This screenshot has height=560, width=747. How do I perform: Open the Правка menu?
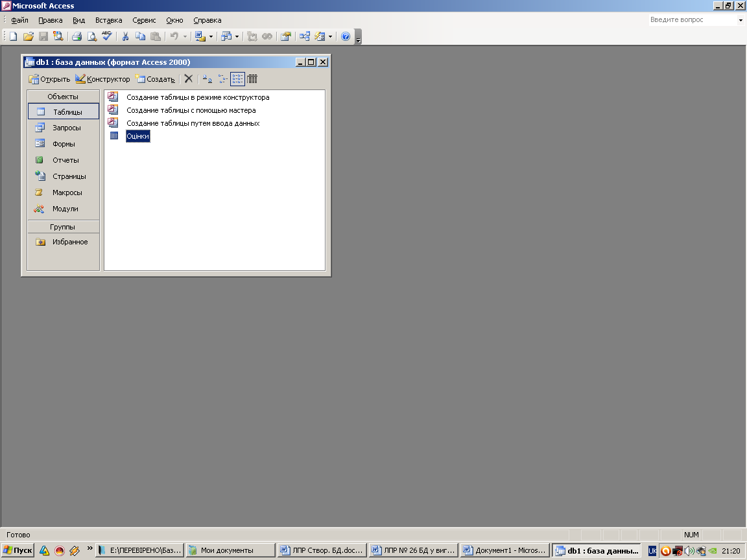tap(51, 20)
